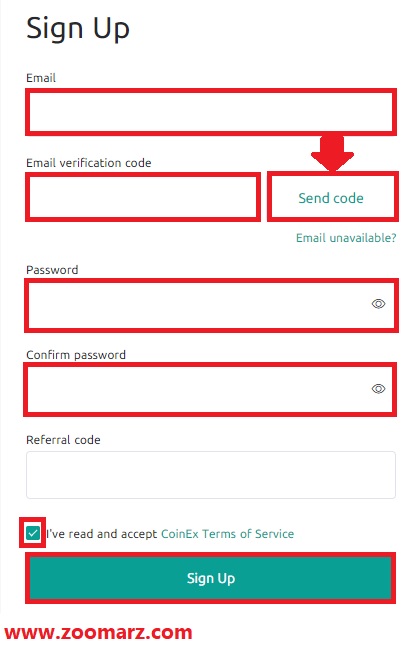Focus the Password text field
The image size is (412, 648).
click(211, 305)
